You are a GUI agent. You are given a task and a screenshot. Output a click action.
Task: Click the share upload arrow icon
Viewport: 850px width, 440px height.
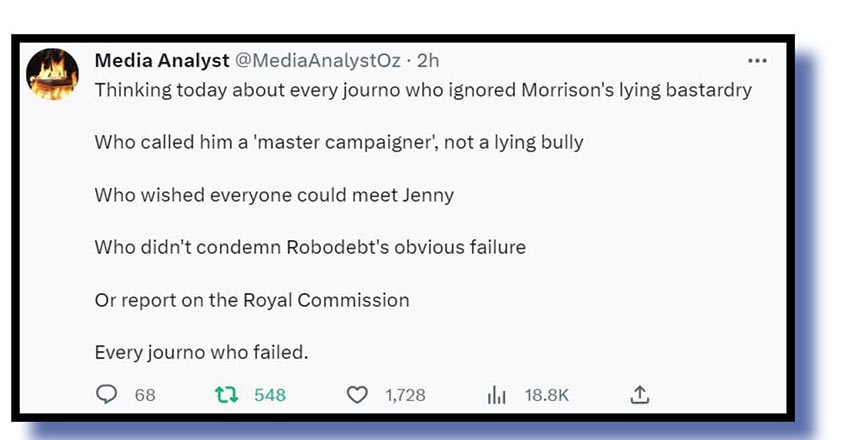pos(639,395)
